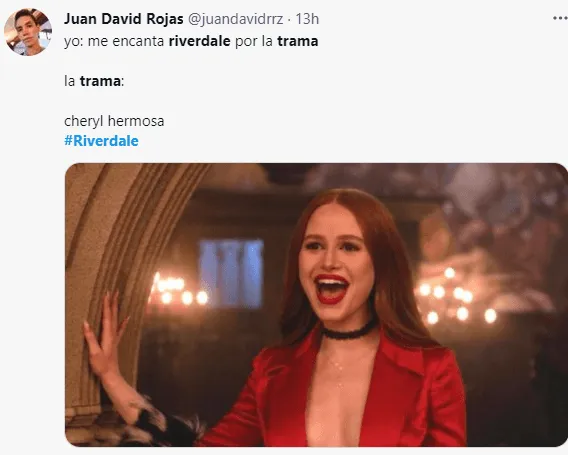Open Juan David Rojas profile avatar

(28, 32)
